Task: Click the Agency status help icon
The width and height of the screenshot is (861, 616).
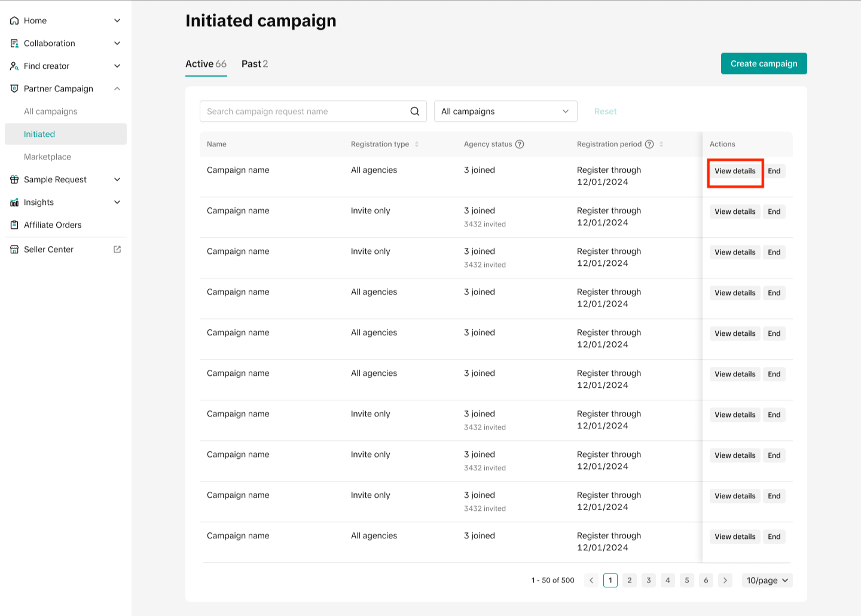Action: (520, 144)
